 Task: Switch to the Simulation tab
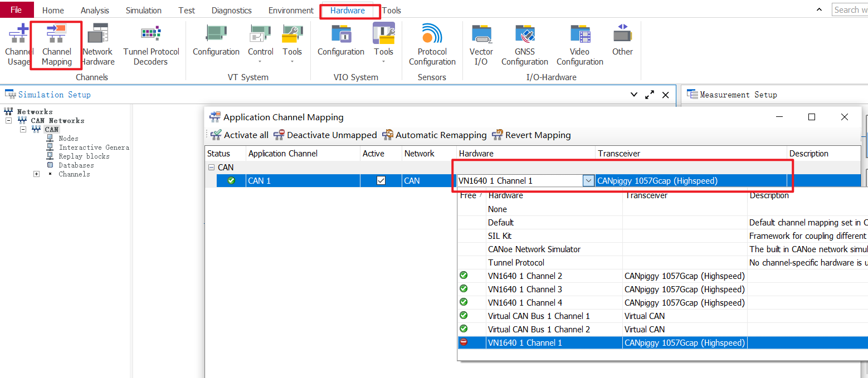coord(144,10)
